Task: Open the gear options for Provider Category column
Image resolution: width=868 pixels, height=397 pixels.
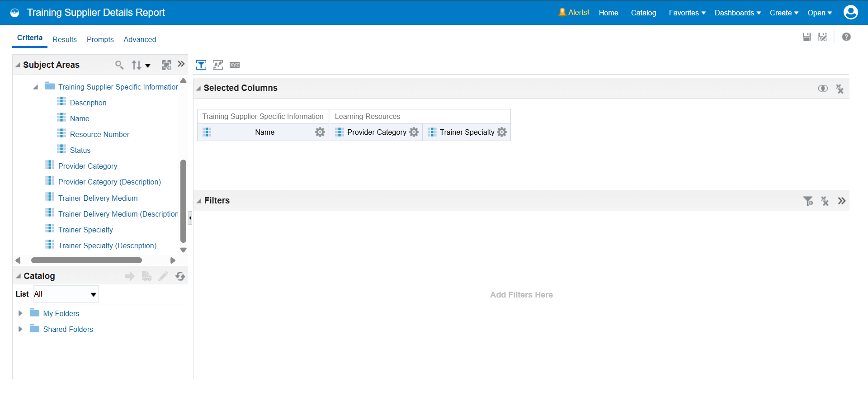Action: coord(414,132)
